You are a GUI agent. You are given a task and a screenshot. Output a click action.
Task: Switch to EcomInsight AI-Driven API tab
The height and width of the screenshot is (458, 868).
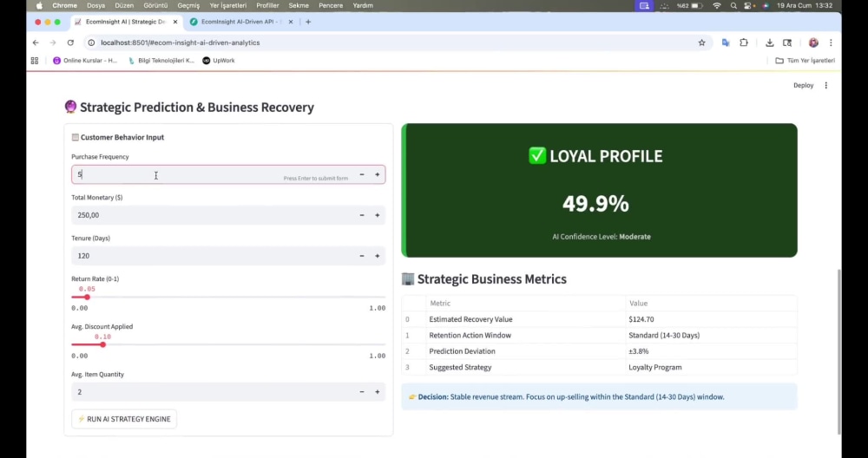[x=242, y=22]
